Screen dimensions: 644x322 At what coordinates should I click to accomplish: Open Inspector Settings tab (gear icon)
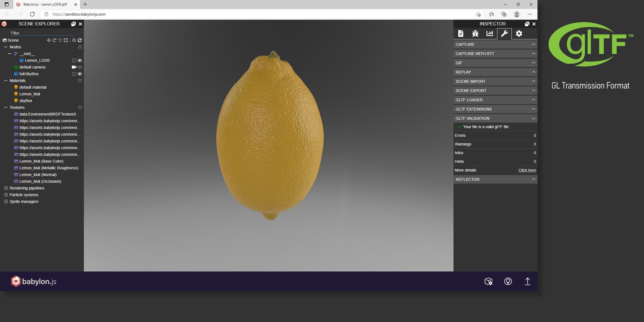click(519, 34)
